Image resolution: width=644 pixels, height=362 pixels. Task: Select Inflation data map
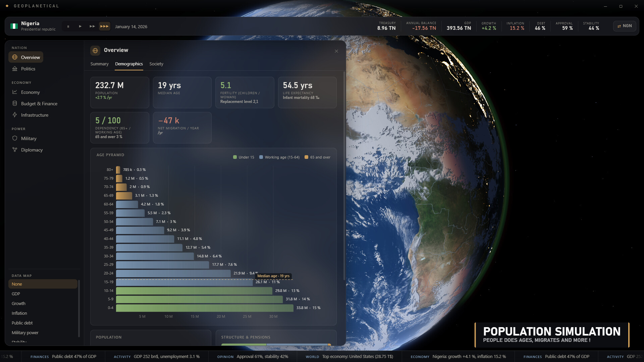pos(43,313)
